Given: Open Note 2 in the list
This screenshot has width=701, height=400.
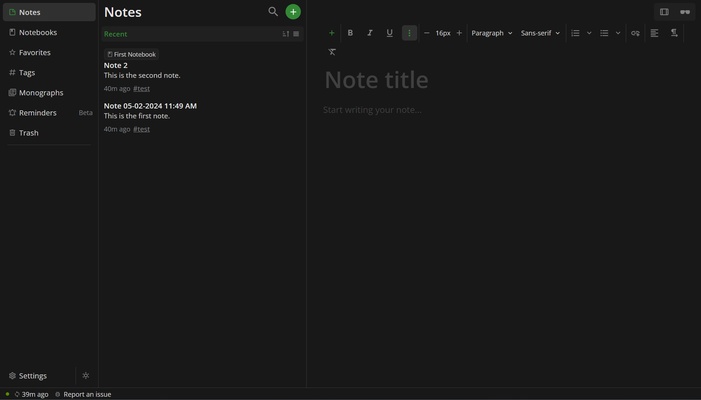Looking at the screenshot, I should [202, 72].
